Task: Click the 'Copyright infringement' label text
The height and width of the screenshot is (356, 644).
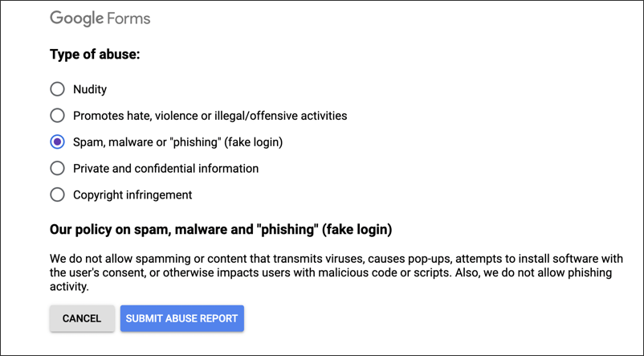Action: click(x=132, y=194)
